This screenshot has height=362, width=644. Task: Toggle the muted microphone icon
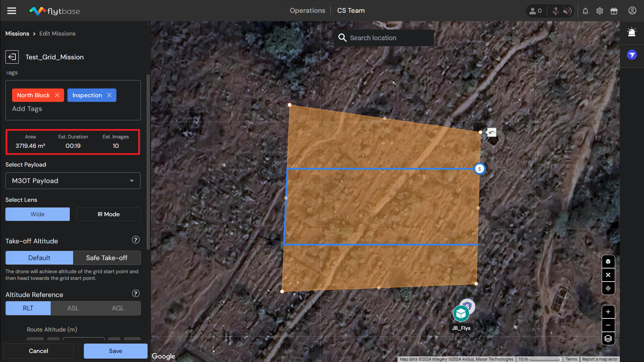[555, 11]
